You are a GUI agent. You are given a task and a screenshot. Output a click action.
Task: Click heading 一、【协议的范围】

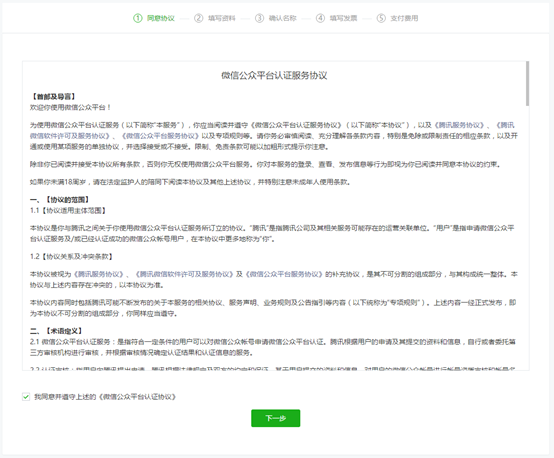59,200
